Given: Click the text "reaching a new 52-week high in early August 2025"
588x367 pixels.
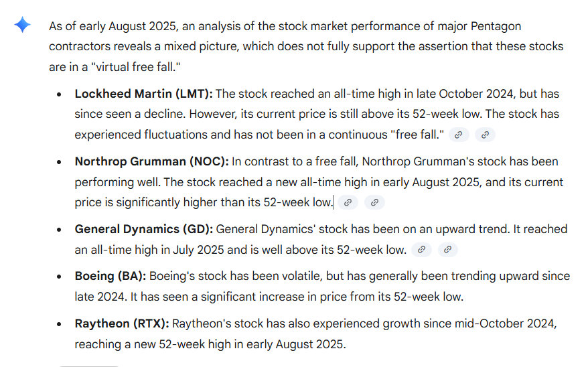Looking at the screenshot, I should (211, 344).
